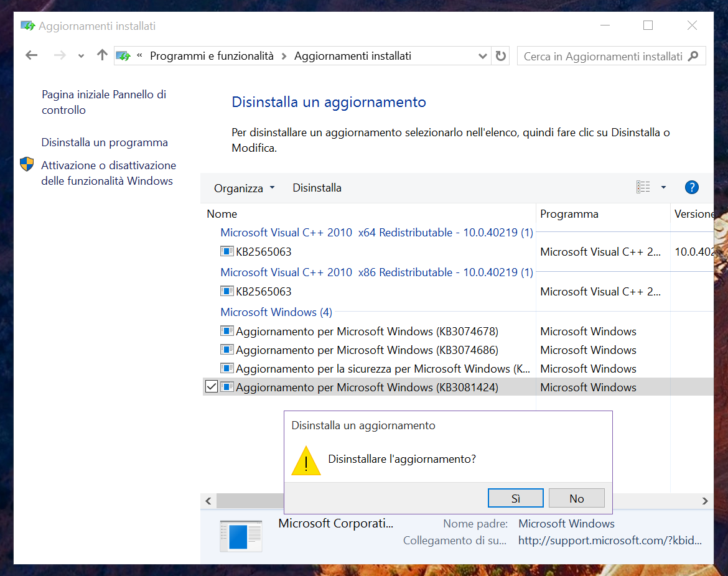
Task: Click Microsoft Visual C++ program cell for x64
Action: click(x=600, y=252)
